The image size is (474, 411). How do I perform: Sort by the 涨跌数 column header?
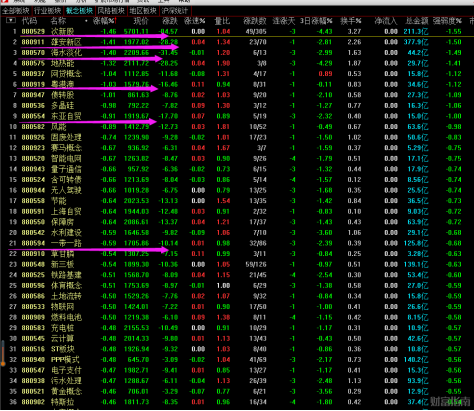(255, 21)
